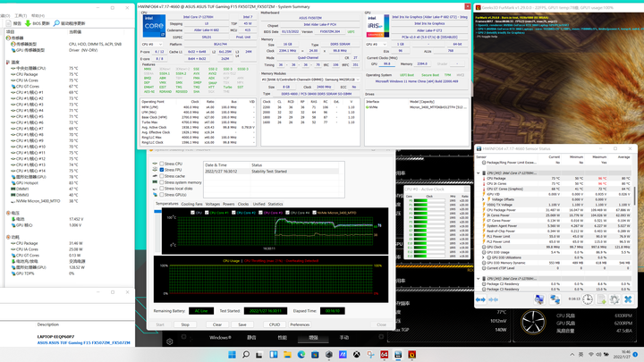Expand GPU D3D Utilizations row
Image resolution: width=644 pixels, height=362 pixels.
tap(483, 257)
